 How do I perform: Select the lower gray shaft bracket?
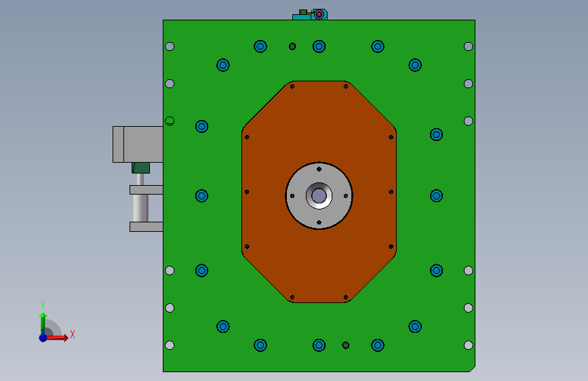[146, 226]
